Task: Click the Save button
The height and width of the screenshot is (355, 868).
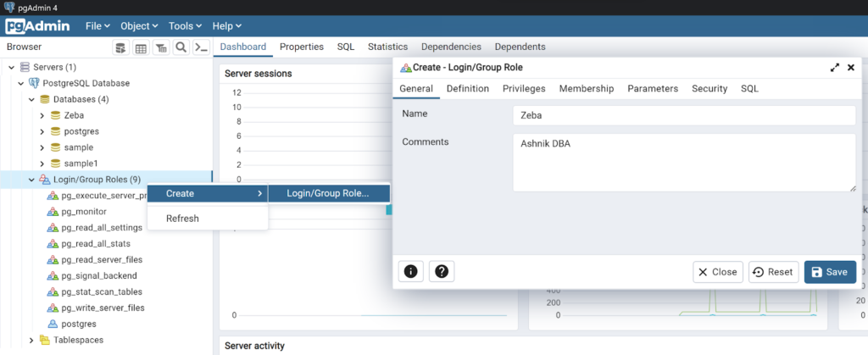Action: 830,272
